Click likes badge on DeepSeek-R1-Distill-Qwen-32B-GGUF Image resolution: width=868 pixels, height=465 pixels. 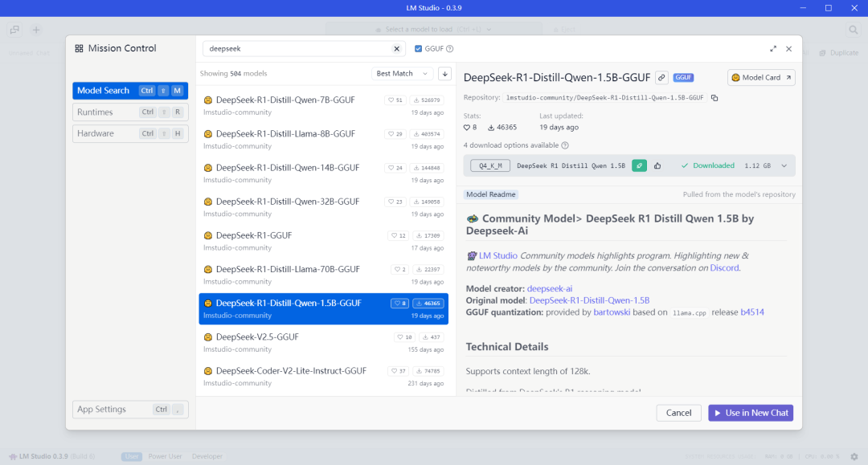coord(395,202)
